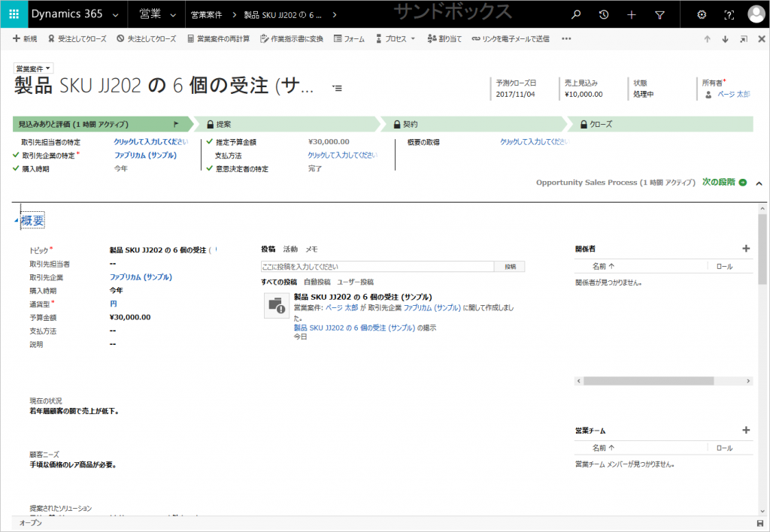Add a stakeholder with 関係者 plus icon
Viewport: 770px width, 532px height.
[746, 249]
